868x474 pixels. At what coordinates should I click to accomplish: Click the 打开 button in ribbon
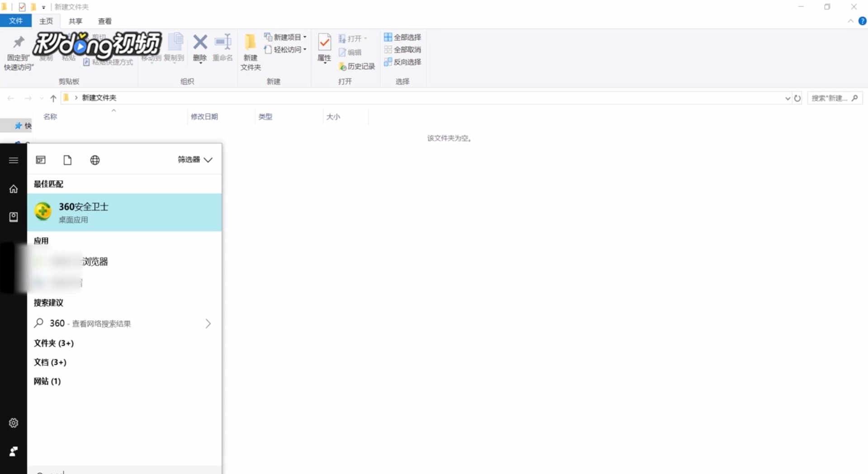(x=353, y=38)
